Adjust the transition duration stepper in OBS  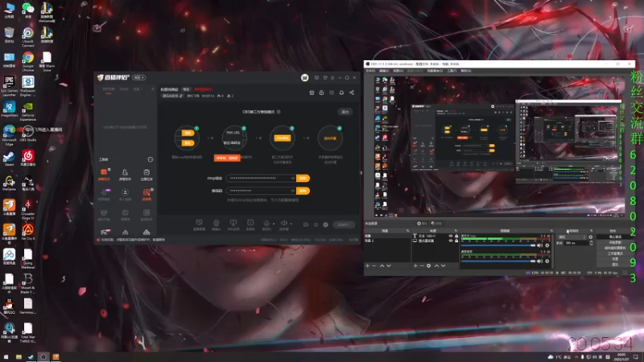click(591, 243)
